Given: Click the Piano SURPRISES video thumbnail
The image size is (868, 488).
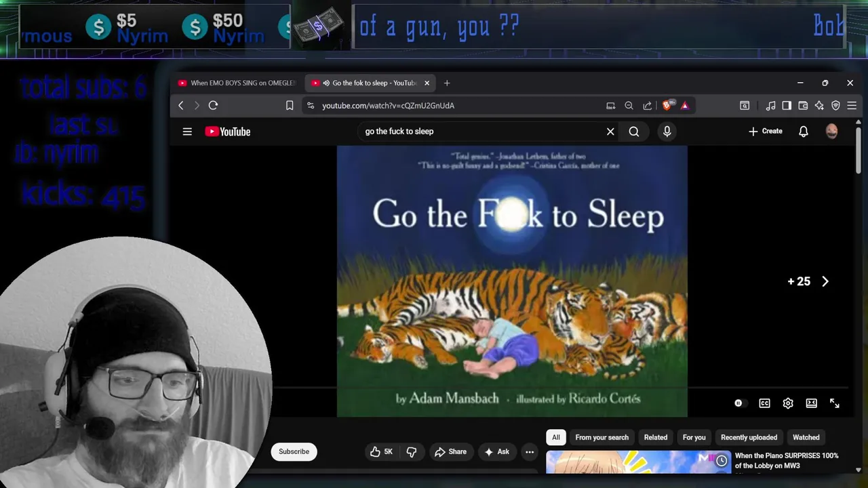Looking at the screenshot, I should coord(639,462).
